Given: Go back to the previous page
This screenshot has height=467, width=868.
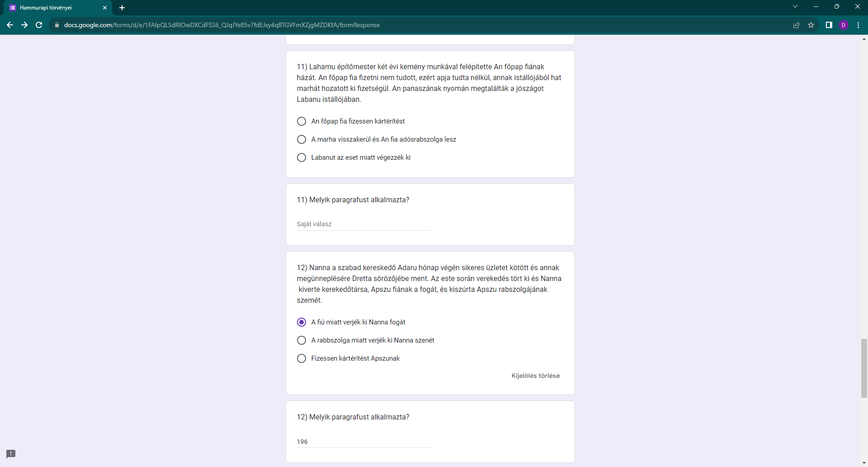Looking at the screenshot, I should click(x=10, y=25).
